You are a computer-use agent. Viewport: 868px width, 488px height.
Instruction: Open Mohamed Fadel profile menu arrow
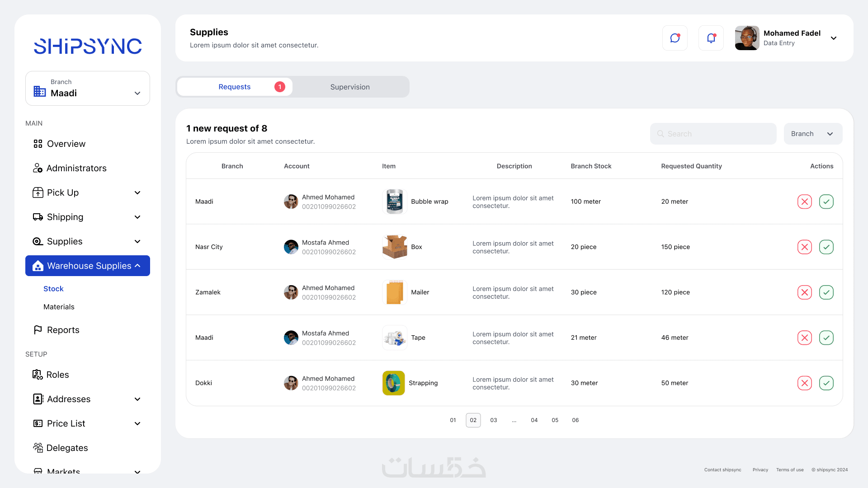click(834, 38)
